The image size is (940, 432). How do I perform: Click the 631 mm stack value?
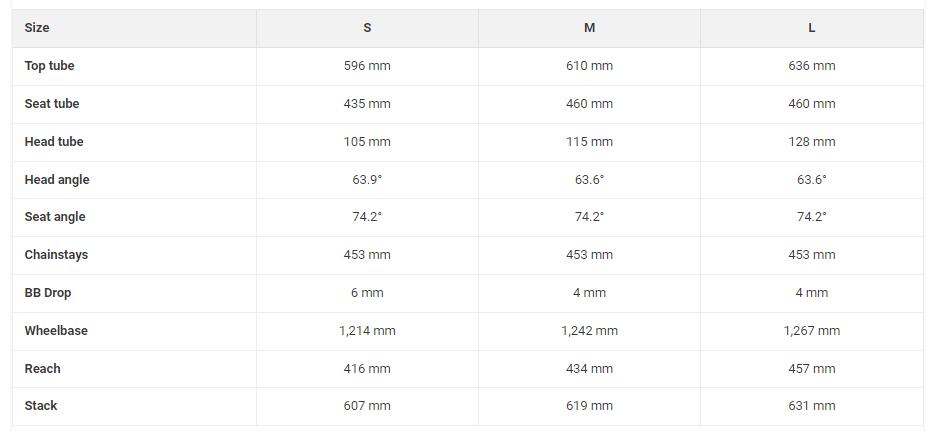pyautogui.click(x=812, y=406)
